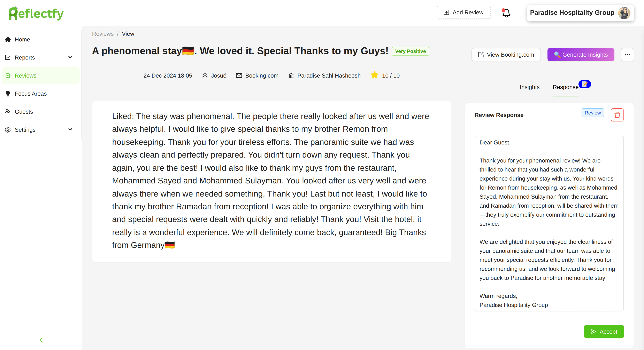Image resolution: width=644 pixels, height=350 pixels.
Task: Click the notification bell icon
Action: [x=506, y=13]
